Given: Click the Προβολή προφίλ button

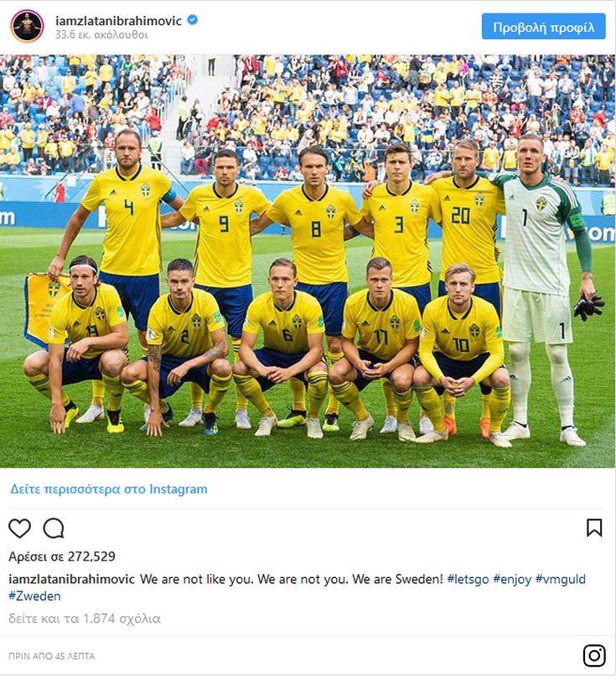Looking at the screenshot, I should (543, 27).
